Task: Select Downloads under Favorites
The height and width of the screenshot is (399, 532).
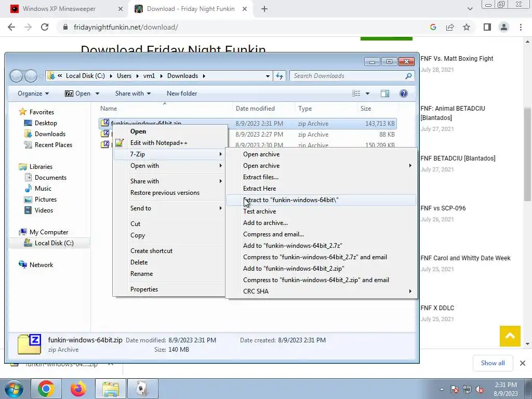Action: click(50, 134)
